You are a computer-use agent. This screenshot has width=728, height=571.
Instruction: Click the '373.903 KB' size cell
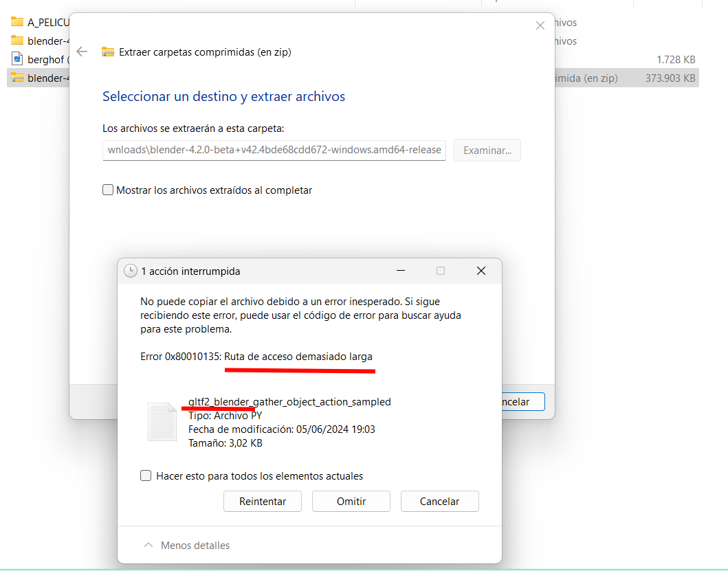pyautogui.click(x=670, y=78)
